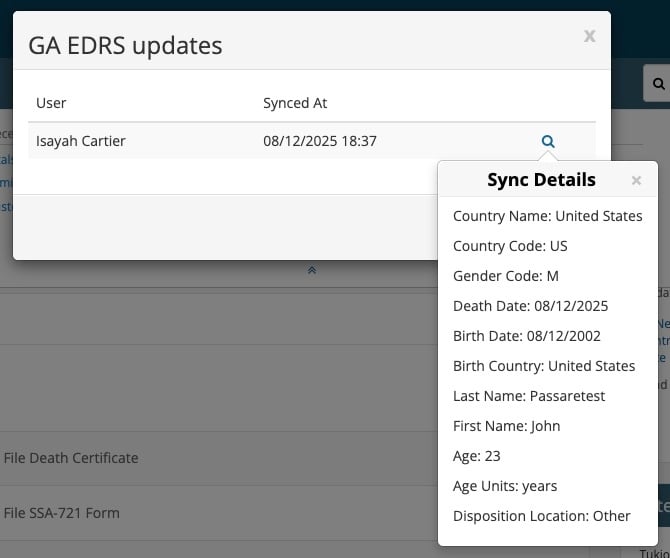Click the GA EDRS updates dialog title
Image resolution: width=670 pixels, height=558 pixels.
125,45
